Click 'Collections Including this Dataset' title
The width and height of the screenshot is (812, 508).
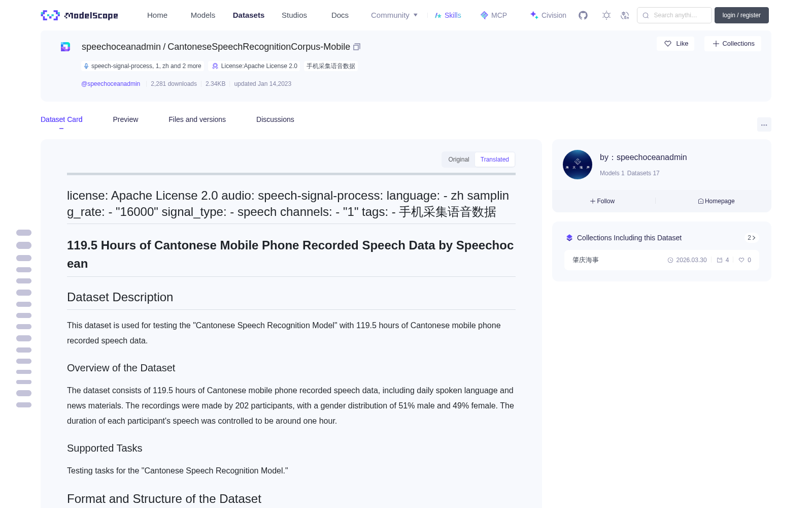(629, 238)
